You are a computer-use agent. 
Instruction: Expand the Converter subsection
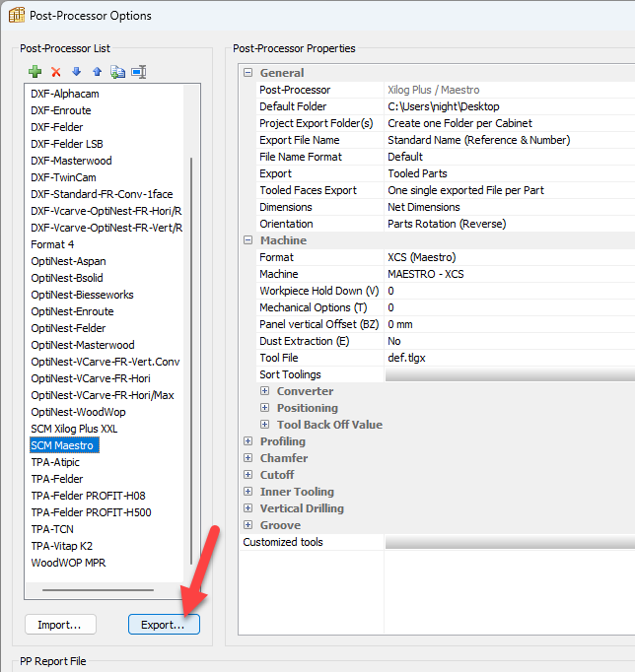click(x=265, y=391)
